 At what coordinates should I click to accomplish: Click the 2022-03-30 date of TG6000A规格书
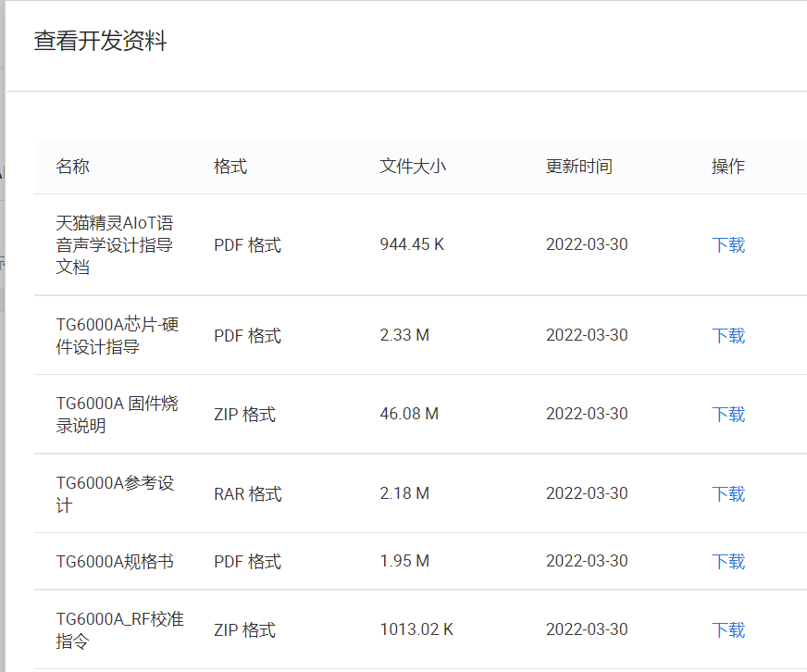(x=587, y=561)
